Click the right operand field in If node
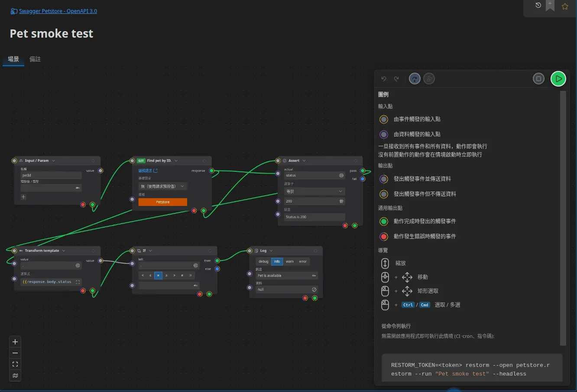The width and height of the screenshot is (577, 392). (x=169, y=286)
